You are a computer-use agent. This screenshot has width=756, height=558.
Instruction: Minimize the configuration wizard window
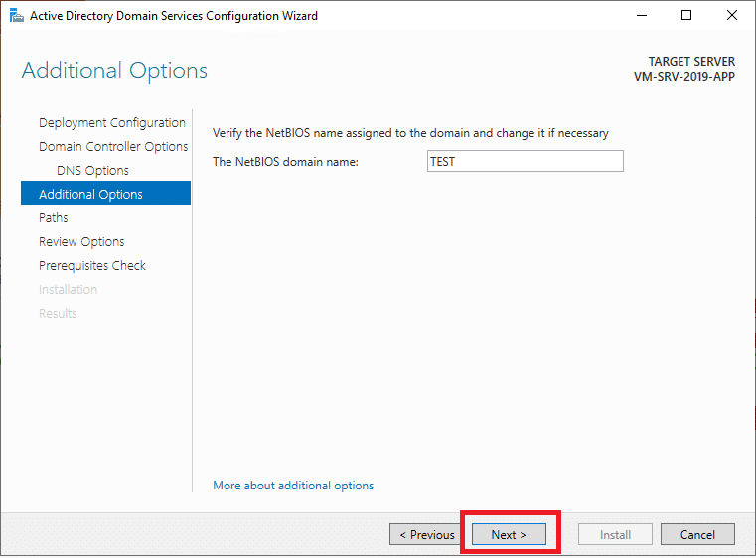[x=640, y=16]
